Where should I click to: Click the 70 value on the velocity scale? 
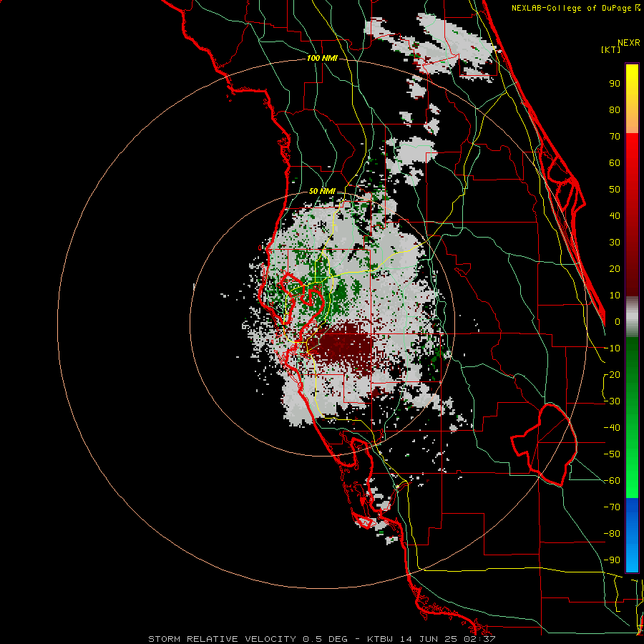[615, 137]
